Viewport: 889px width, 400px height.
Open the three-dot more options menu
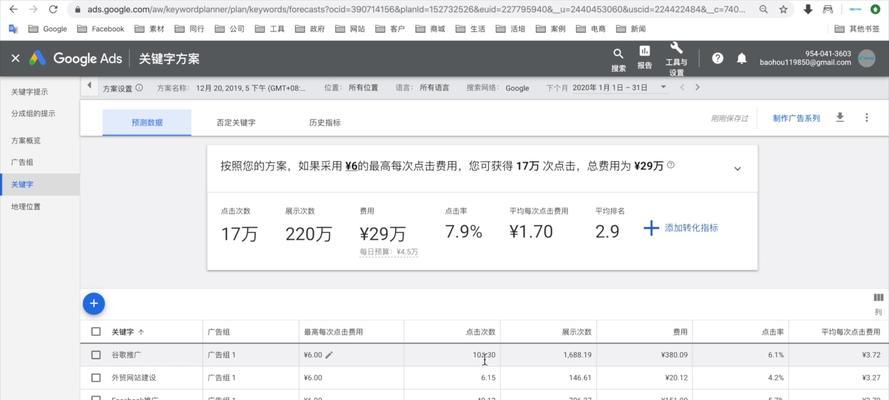click(x=866, y=118)
